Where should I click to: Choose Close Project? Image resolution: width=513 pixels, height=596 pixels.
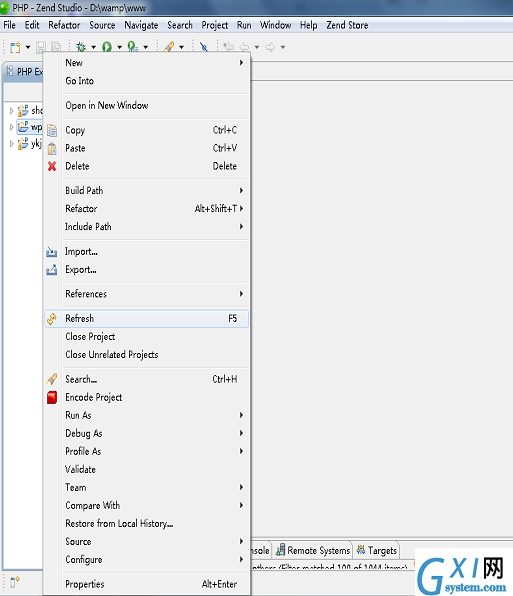coord(147,336)
